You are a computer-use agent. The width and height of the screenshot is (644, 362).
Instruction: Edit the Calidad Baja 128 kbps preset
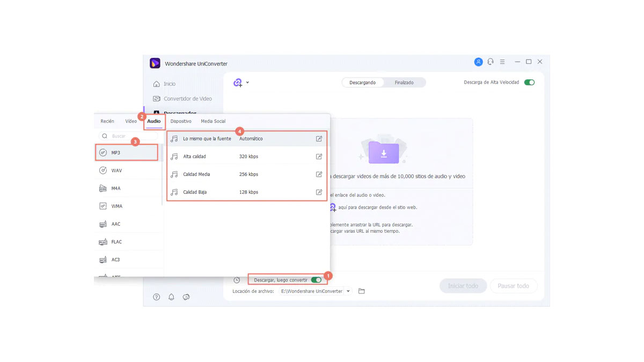coord(319,192)
